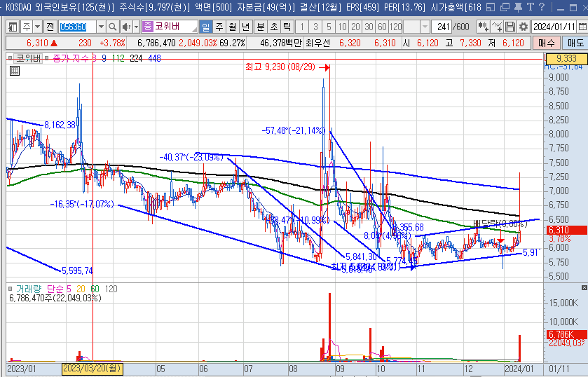Switch to daily (일) chart period
The image size is (588, 377).
pos(205,27)
